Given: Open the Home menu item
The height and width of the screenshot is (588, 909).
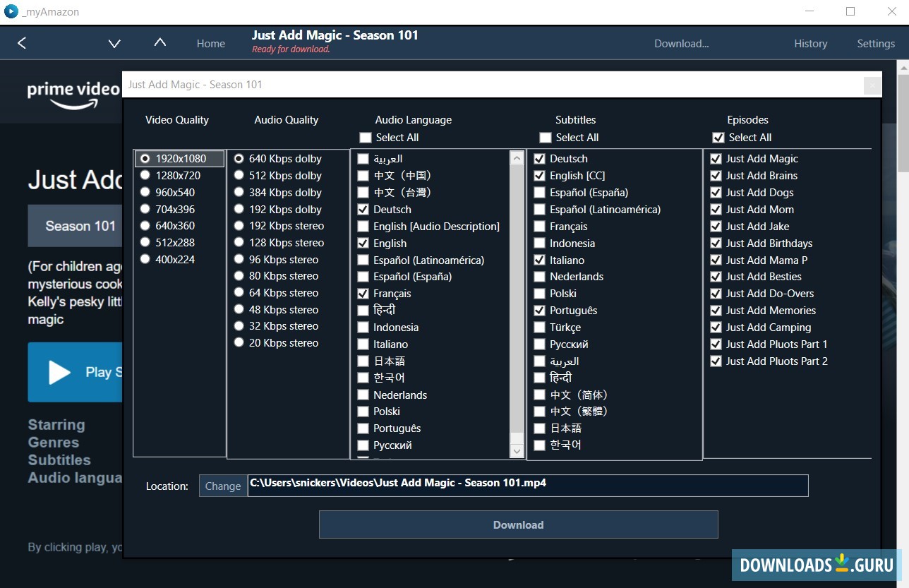Looking at the screenshot, I should point(210,44).
